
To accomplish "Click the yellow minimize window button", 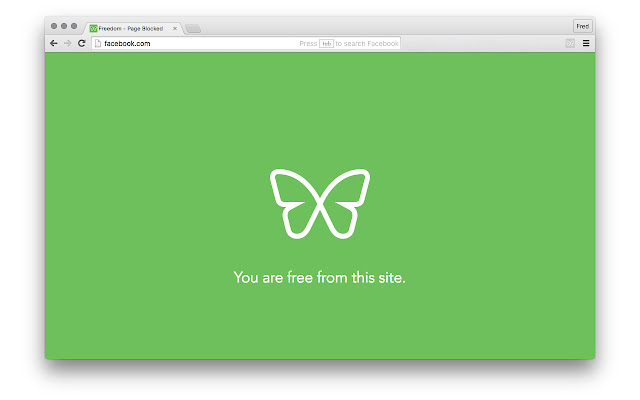I will pyautogui.click(x=64, y=26).
